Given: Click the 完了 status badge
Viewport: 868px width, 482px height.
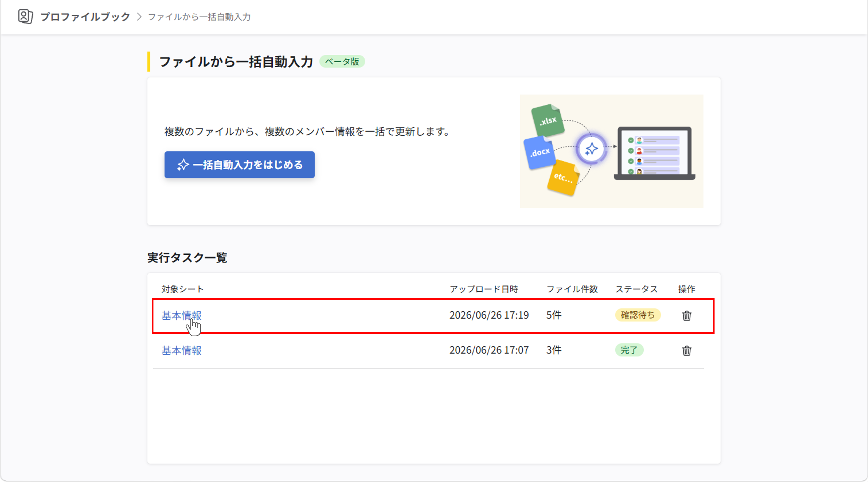Looking at the screenshot, I should point(629,350).
